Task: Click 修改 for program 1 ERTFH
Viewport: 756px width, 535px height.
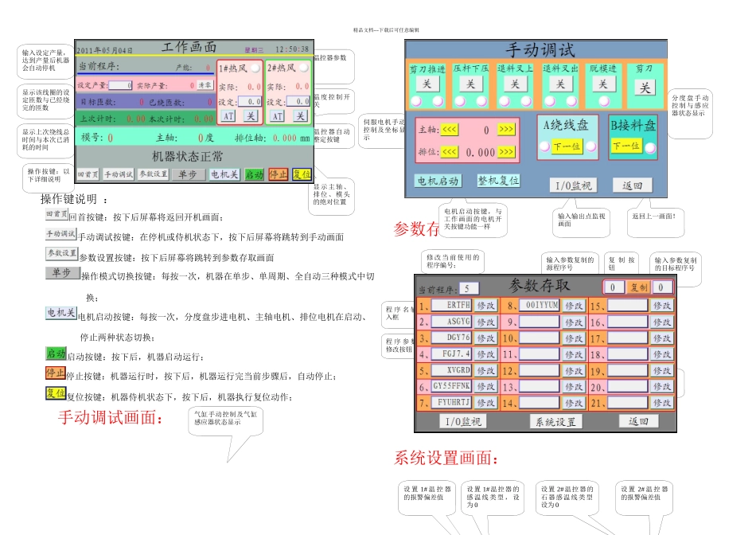Action: 486,306
